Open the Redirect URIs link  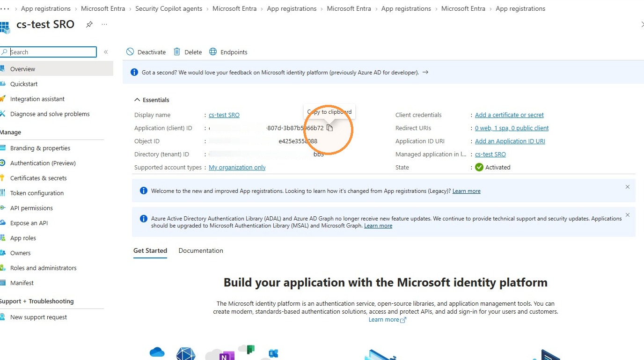pyautogui.click(x=512, y=128)
